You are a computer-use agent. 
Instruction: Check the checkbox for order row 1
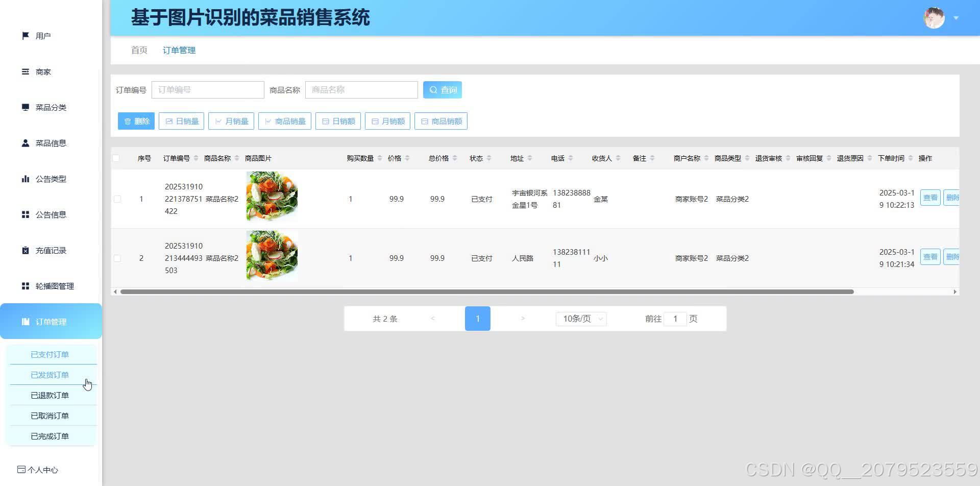pos(117,199)
